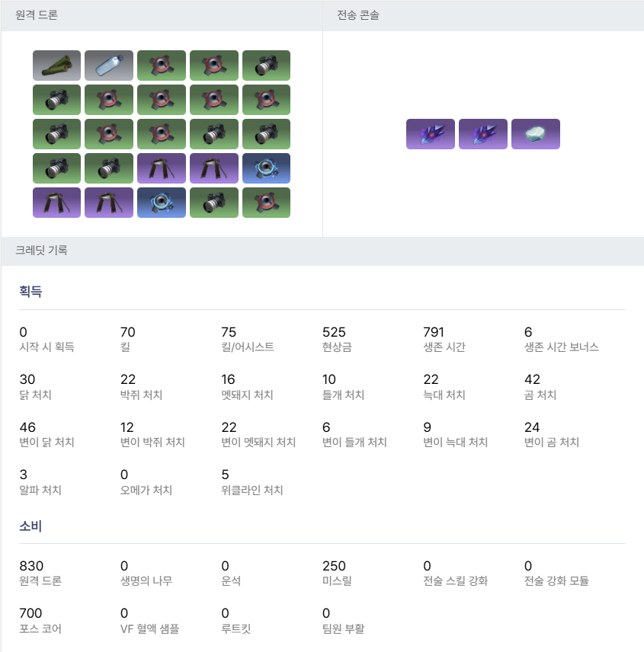Click the 현상금 label

coord(337,347)
